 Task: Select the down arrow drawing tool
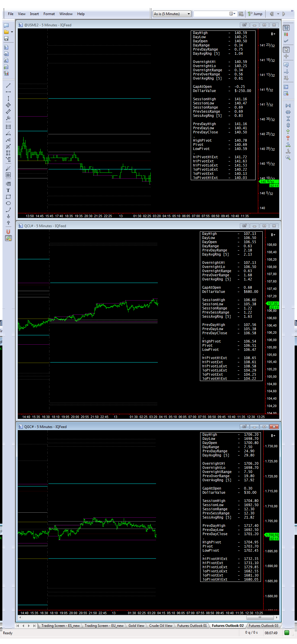[x=8, y=216]
